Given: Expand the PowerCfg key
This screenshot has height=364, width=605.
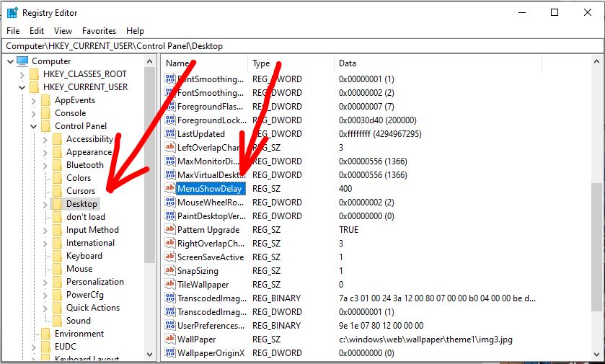Looking at the screenshot, I should [x=45, y=296].
